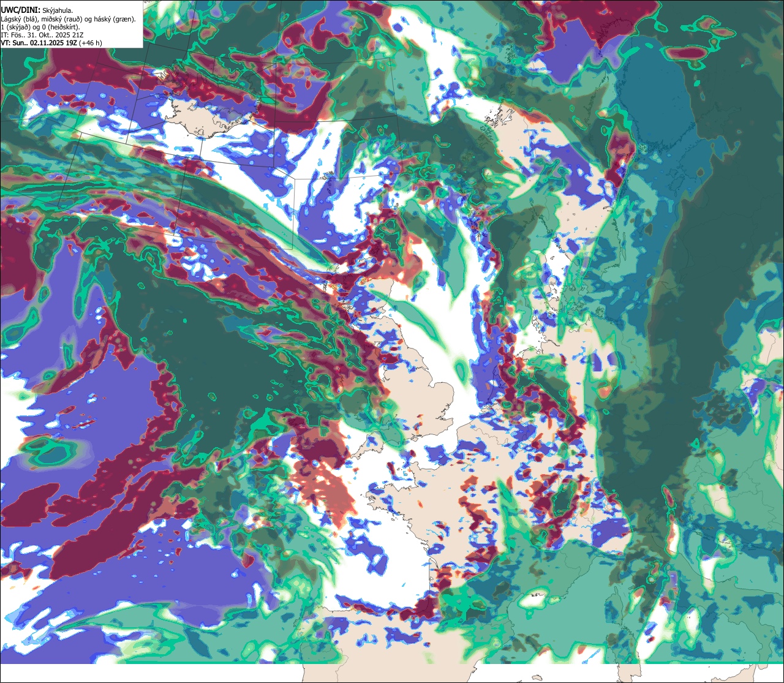Click the '1 (skýjað) og 0 (heiðskírt).' line

(x=40, y=27)
